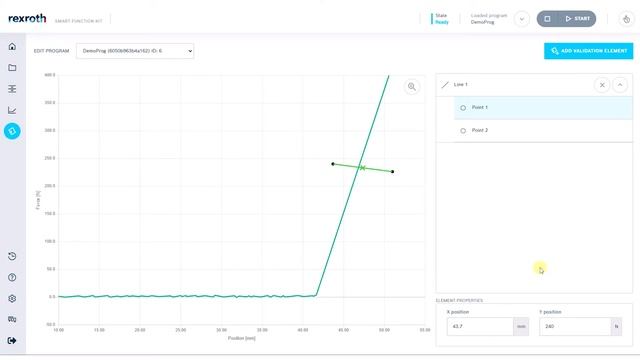Open the sequence editor icon in the sidebar
The image size is (640, 360).
pos(12,89)
